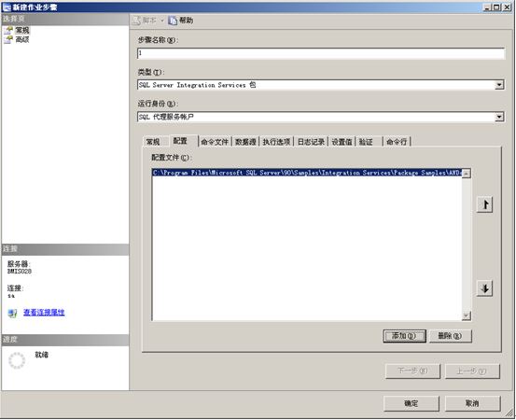Click the Script icon in toolbar
516x420 pixels.
[136, 21]
